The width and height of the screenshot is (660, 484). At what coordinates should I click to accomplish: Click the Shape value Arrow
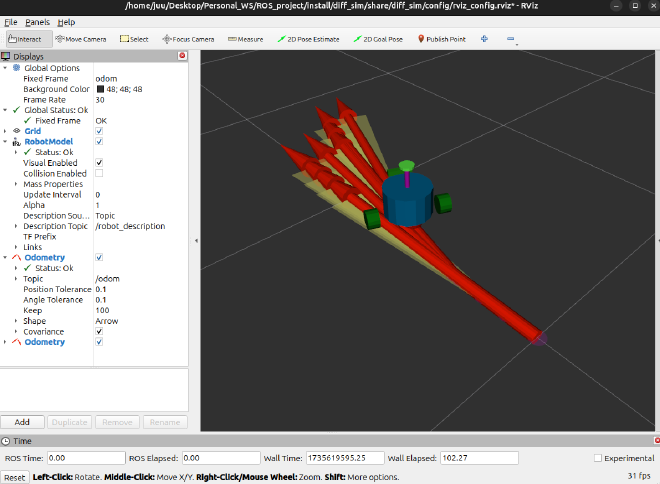click(x=107, y=321)
